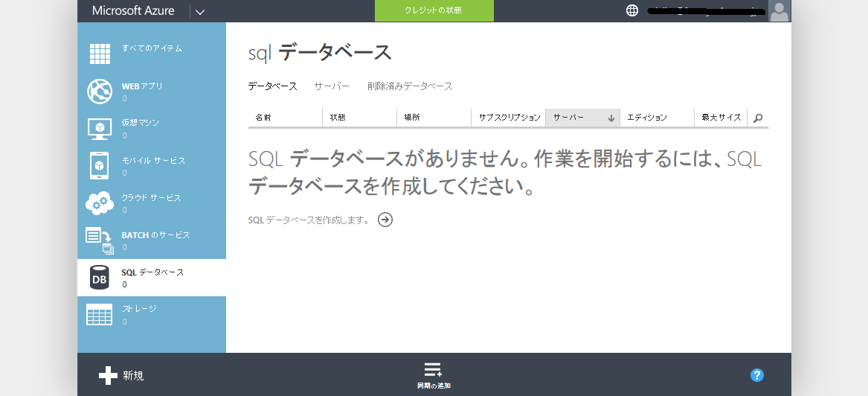868x396 pixels.
Task: Click the search magnifier in table header
Action: click(758, 118)
